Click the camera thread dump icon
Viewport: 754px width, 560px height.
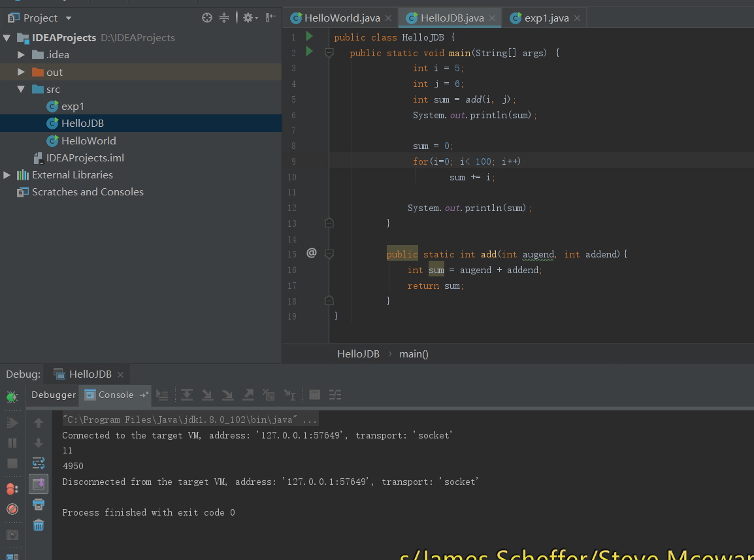click(x=12, y=535)
